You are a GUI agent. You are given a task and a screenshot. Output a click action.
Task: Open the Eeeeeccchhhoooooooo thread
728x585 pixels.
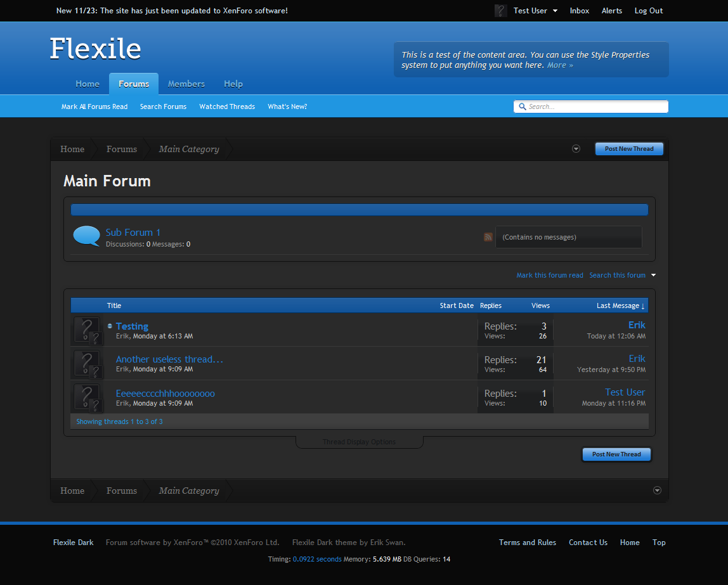pos(165,394)
